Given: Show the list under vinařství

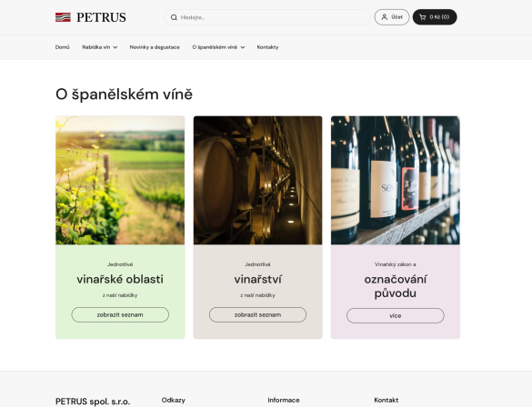Looking at the screenshot, I should [x=258, y=315].
